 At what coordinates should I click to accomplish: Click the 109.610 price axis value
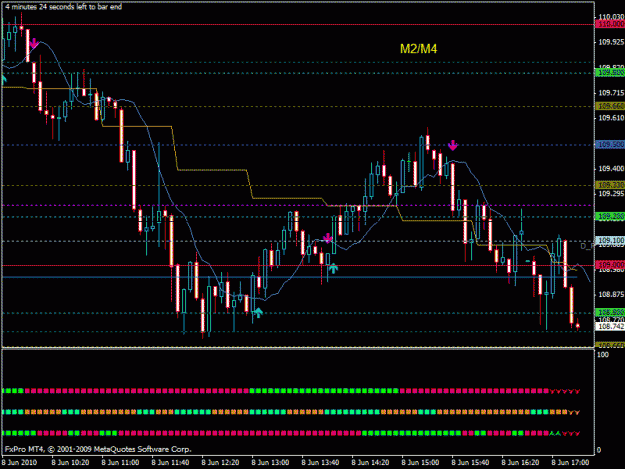(611, 118)
